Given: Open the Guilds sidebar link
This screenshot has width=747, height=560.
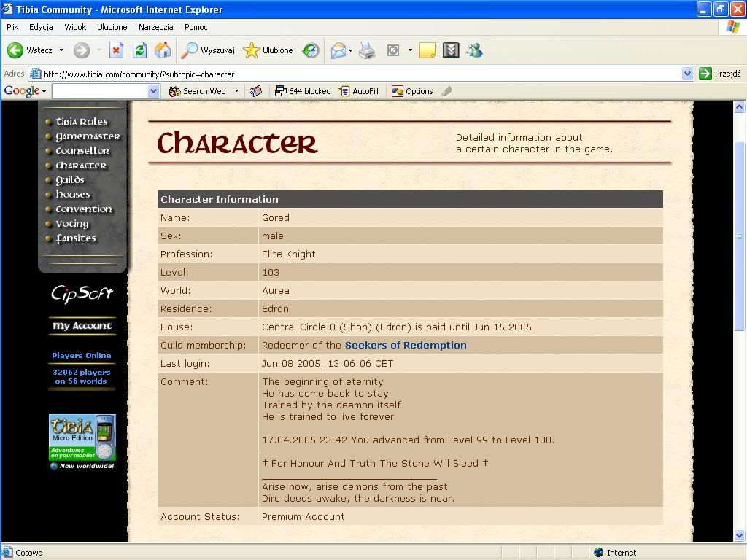Looking at the screenshot, I should coord(70,180).
